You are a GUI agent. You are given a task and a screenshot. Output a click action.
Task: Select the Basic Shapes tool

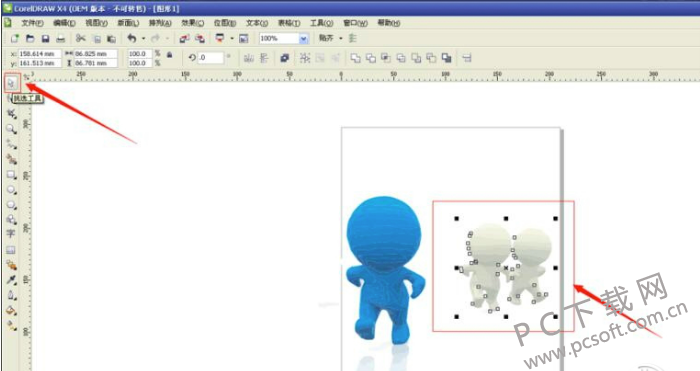(x=11, y=220)
